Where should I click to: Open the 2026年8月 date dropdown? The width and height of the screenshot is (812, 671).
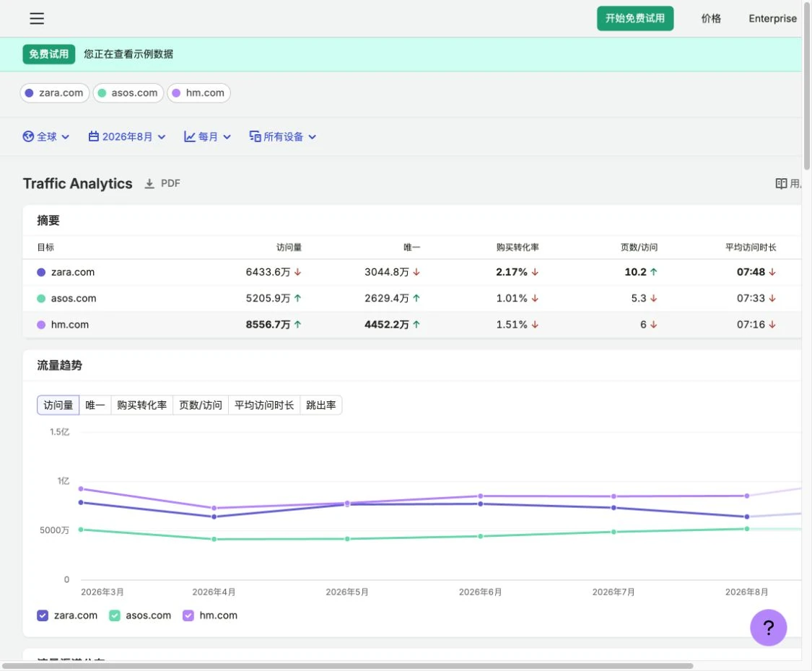tap(127, 136)
